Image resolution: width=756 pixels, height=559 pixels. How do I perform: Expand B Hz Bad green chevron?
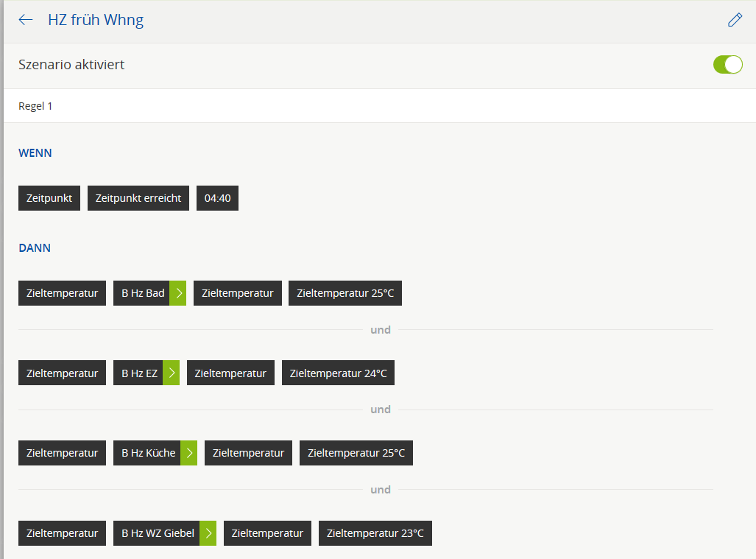point(178,293)
